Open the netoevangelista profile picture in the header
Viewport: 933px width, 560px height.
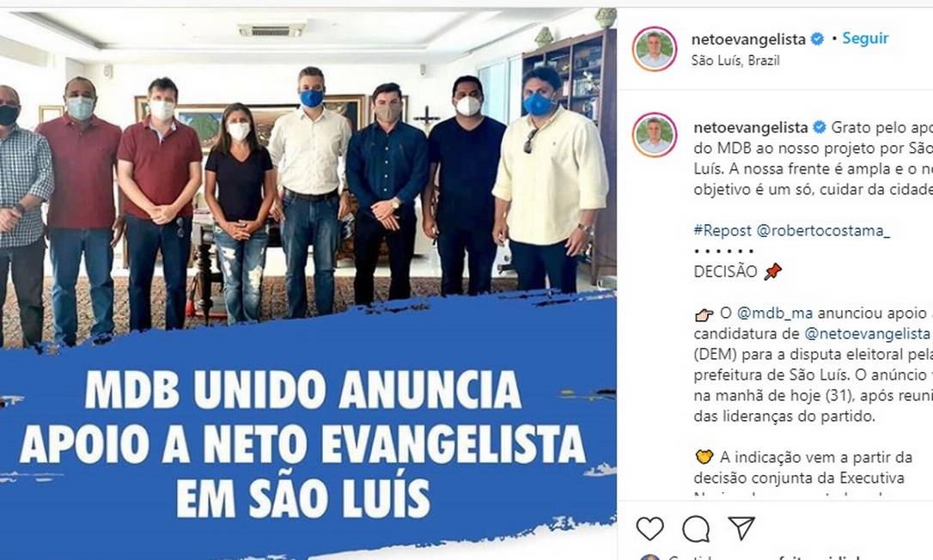(655, 49)
